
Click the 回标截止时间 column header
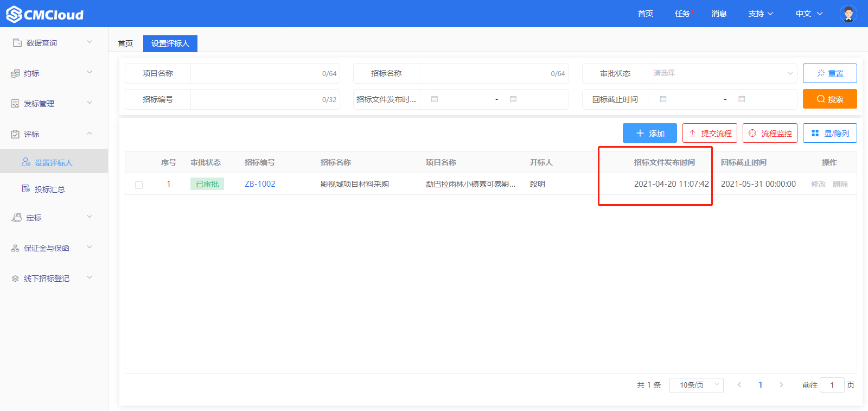(744, 162)
